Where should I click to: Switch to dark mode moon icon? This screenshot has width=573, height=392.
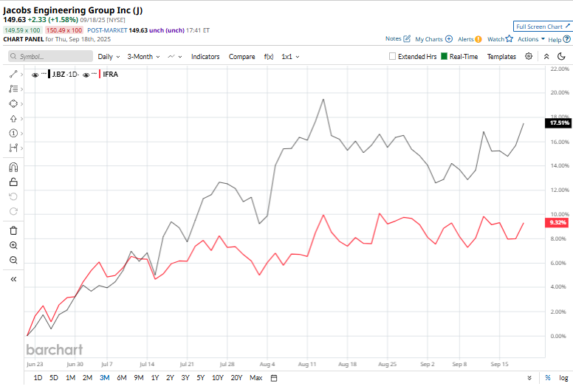point(562,56)
